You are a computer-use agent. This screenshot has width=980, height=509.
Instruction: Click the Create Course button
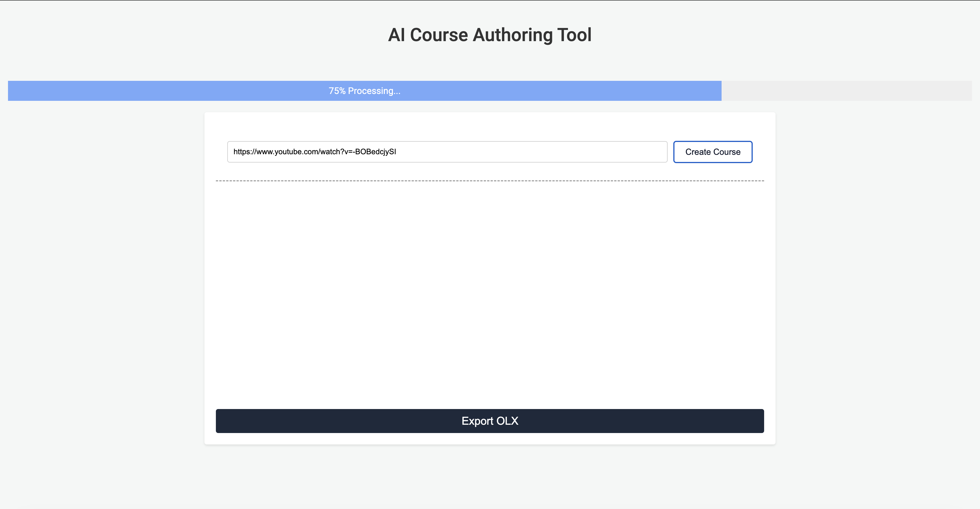[x=712, y=152]
